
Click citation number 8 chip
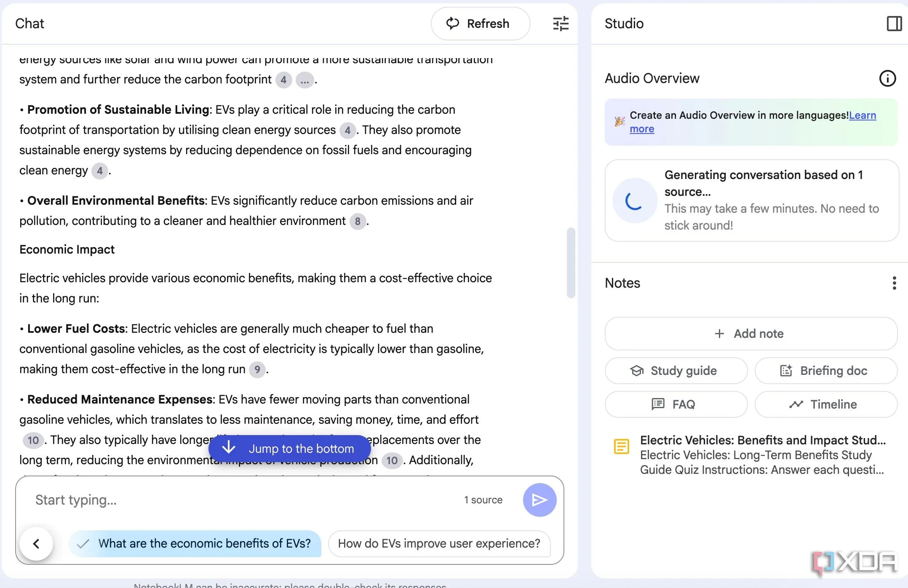[x=358, y=221]
